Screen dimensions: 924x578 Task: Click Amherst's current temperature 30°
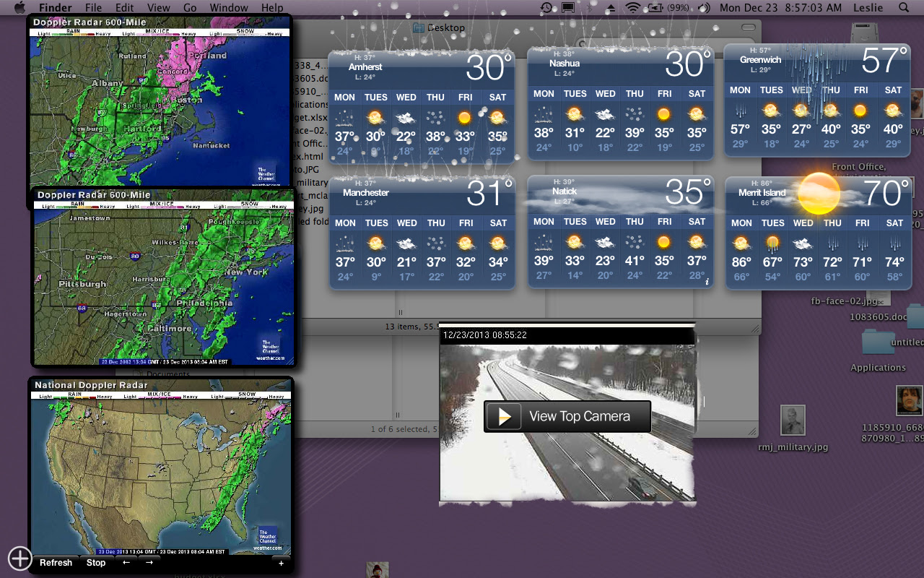point(489,68)
